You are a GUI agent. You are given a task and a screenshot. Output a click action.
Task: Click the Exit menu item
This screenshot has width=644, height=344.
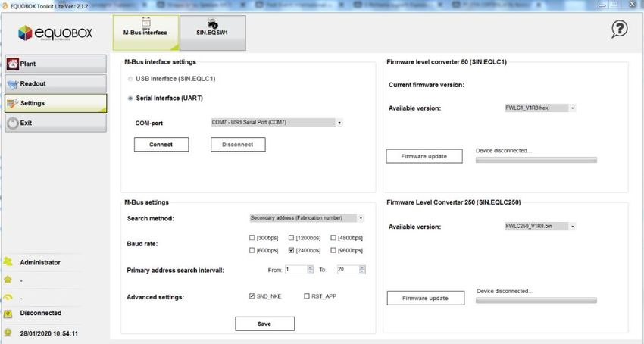(56, 123)
